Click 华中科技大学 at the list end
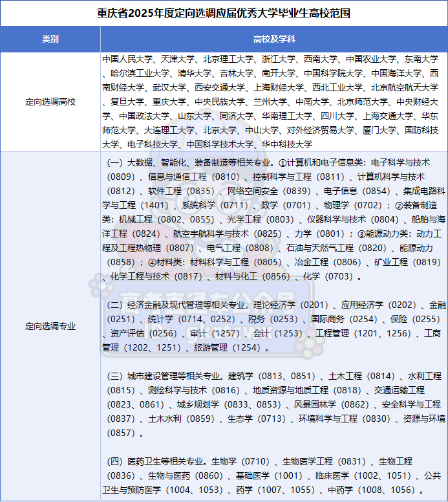Screen dimensions: 448x502 point(287,144)
